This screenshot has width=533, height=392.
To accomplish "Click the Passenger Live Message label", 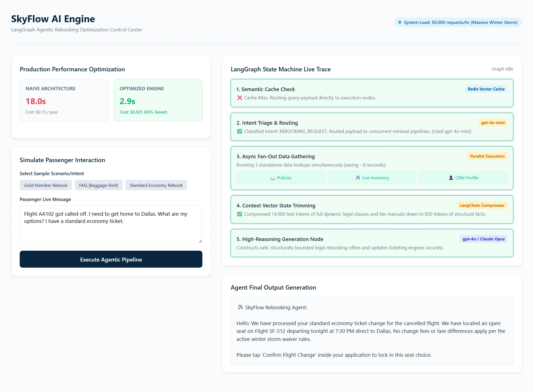I will pos(45,199).
